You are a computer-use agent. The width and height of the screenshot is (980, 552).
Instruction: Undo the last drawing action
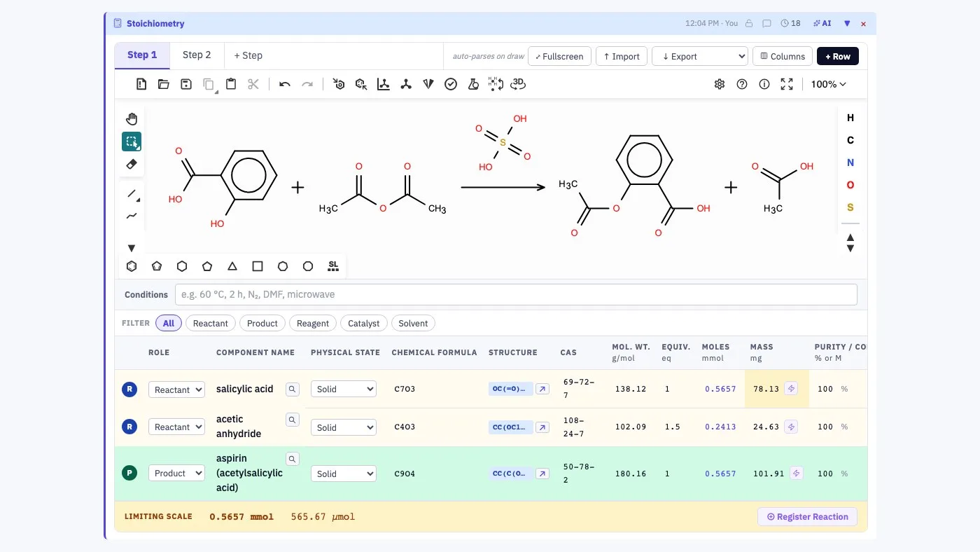pyautogui.click(x=285, y=84)
